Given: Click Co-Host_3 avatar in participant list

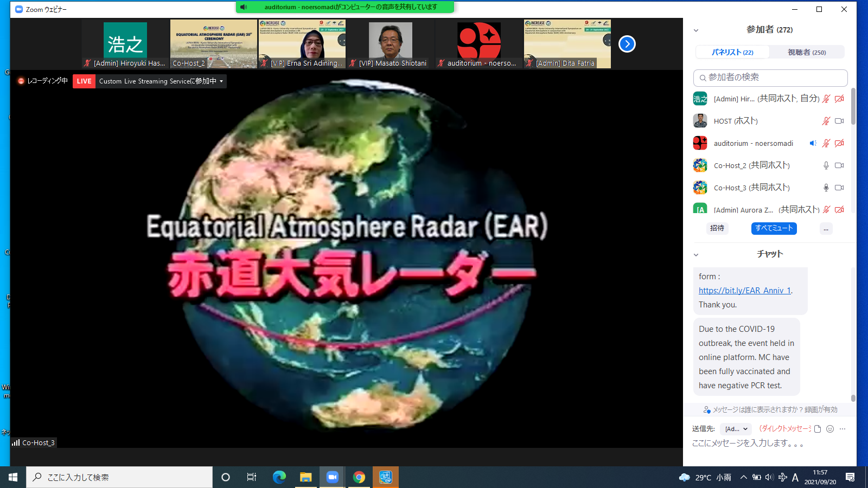Looking at the screenshot, I should (700, 188).
